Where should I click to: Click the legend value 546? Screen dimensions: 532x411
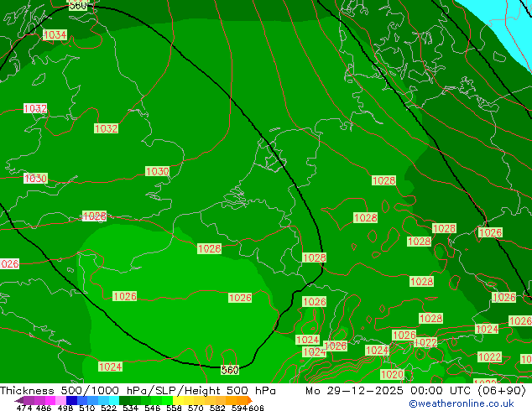153,408
